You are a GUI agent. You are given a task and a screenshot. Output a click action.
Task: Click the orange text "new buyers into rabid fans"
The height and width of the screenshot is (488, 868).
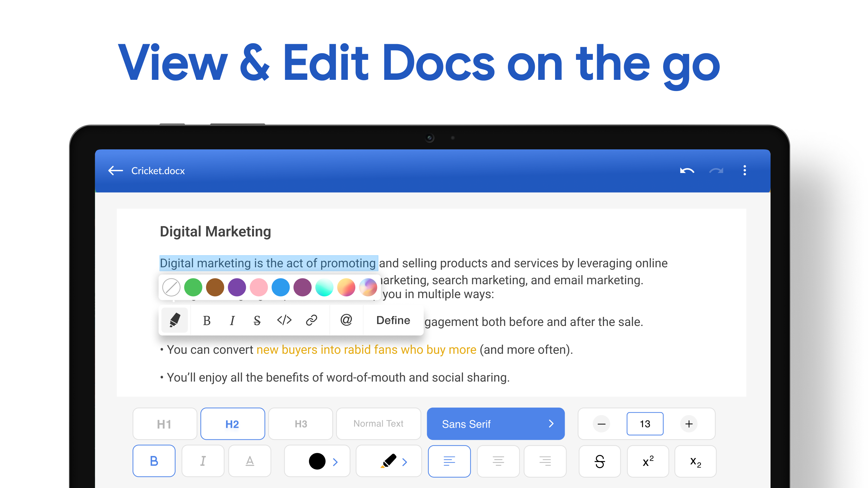point(327,350)
